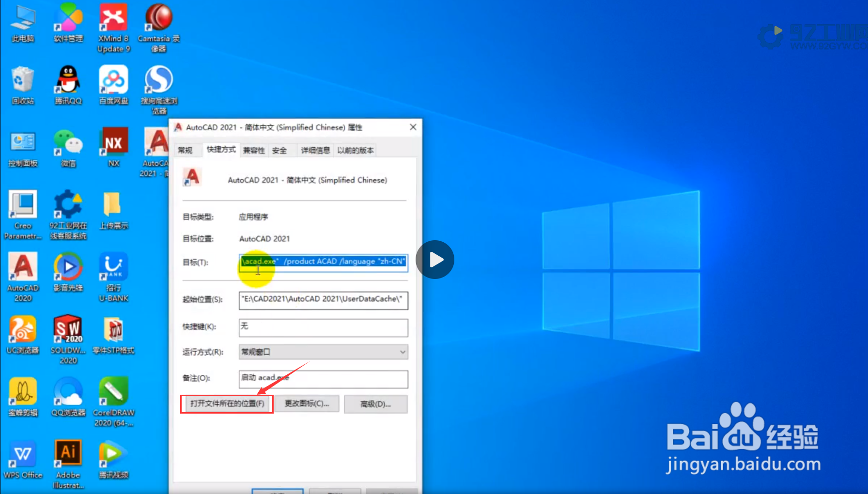Launch 搜狗高速浏览器 shortcut

159,90
